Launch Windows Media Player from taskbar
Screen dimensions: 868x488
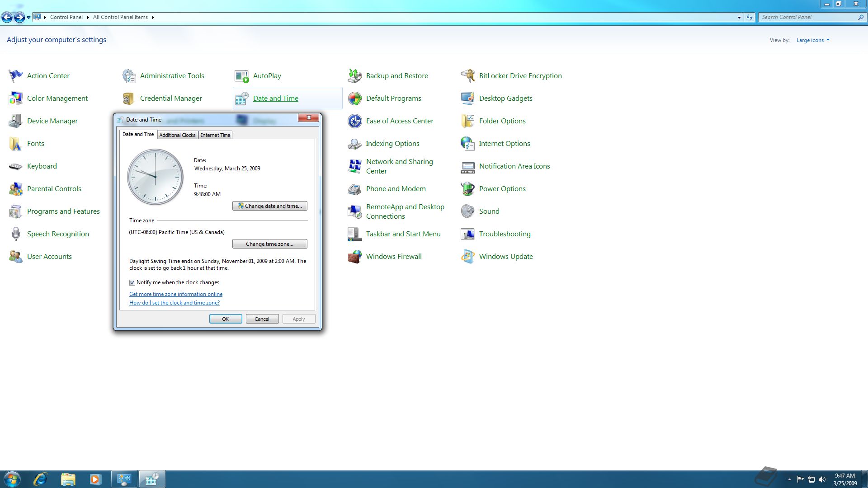(x=95, y=479)
